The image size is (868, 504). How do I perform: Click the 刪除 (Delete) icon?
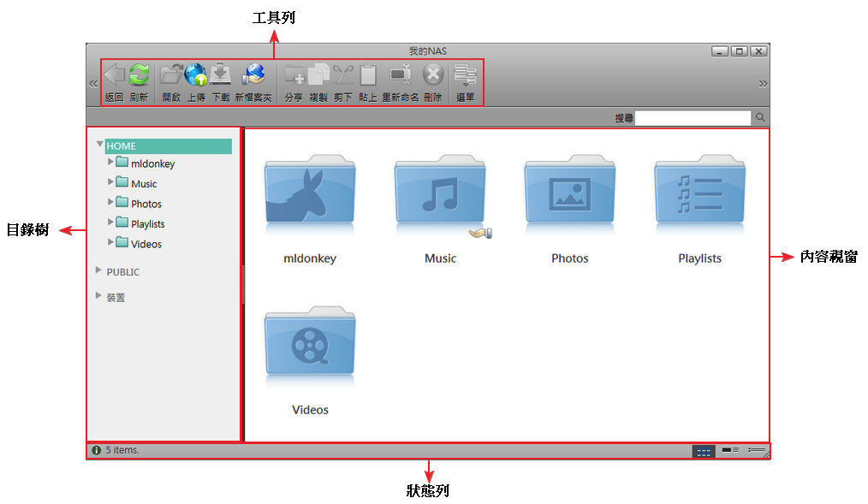433,75
